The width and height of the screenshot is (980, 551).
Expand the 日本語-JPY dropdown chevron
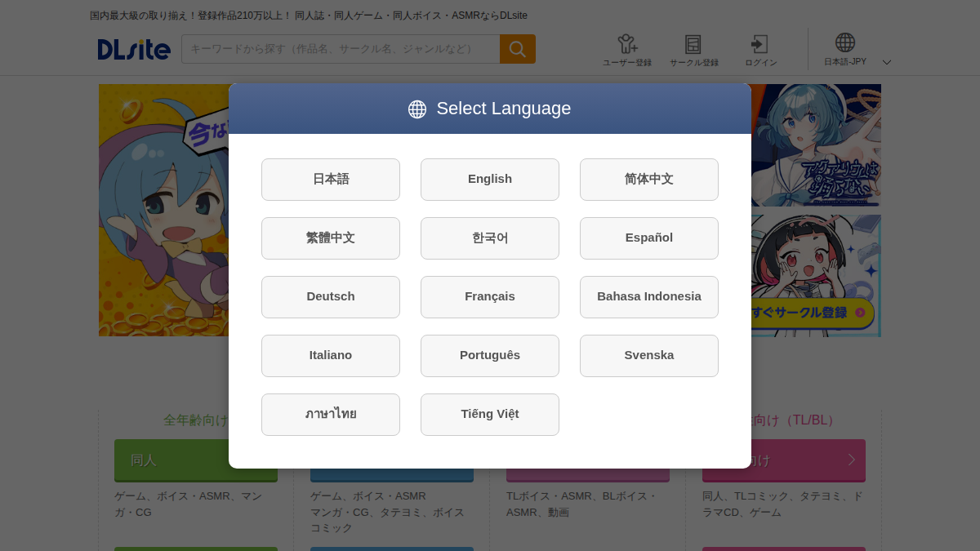[x=887, y=62]
